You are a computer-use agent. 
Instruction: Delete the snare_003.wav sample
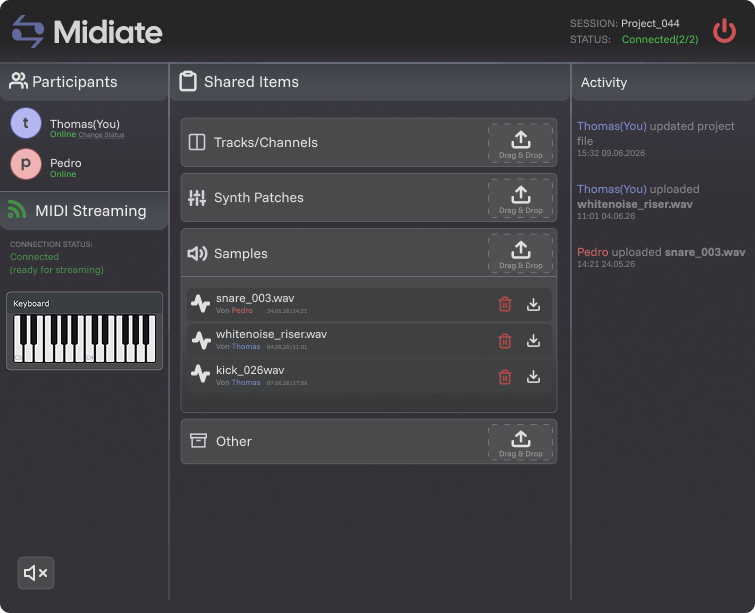(x=505, y=304)
